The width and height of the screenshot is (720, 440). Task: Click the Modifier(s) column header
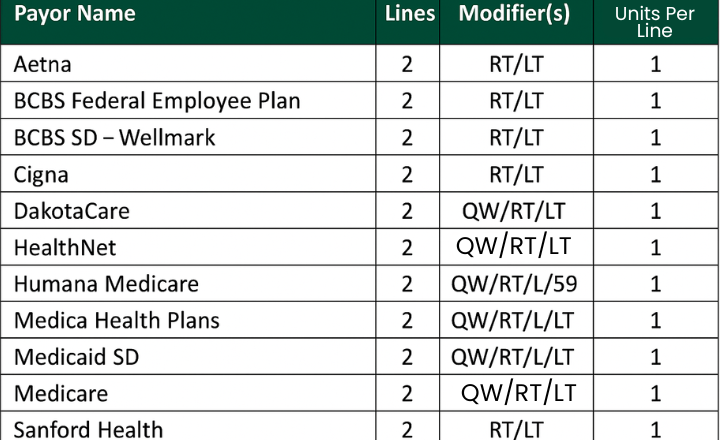pos(514,13)
